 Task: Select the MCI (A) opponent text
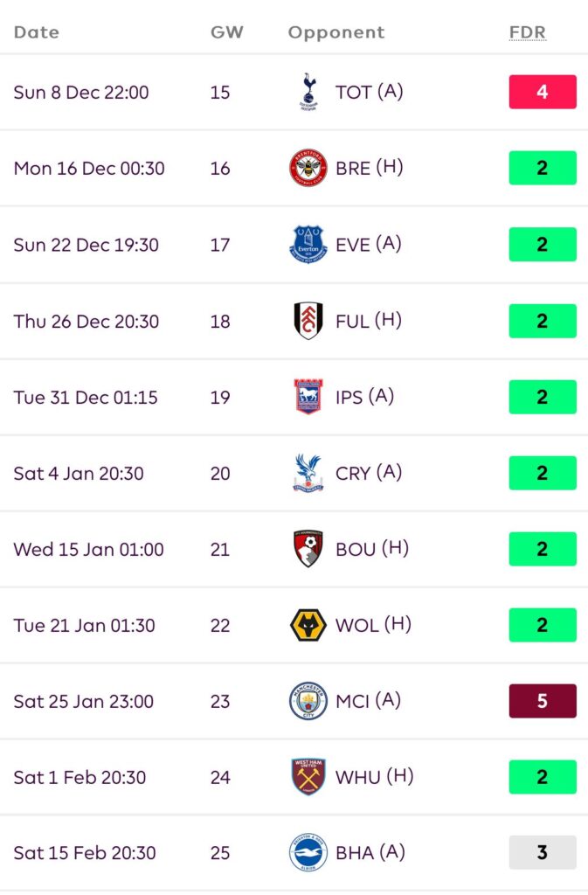tap(369, 701)
